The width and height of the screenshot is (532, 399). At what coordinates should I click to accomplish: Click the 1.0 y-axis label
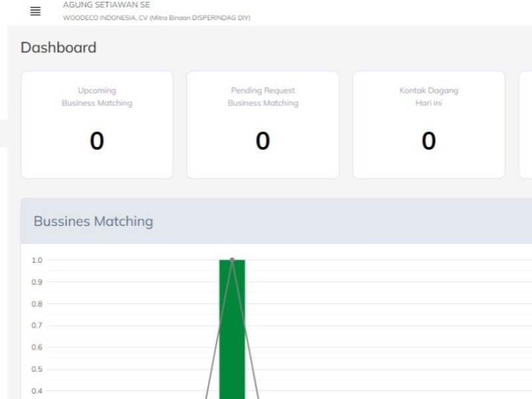point(37,260)
